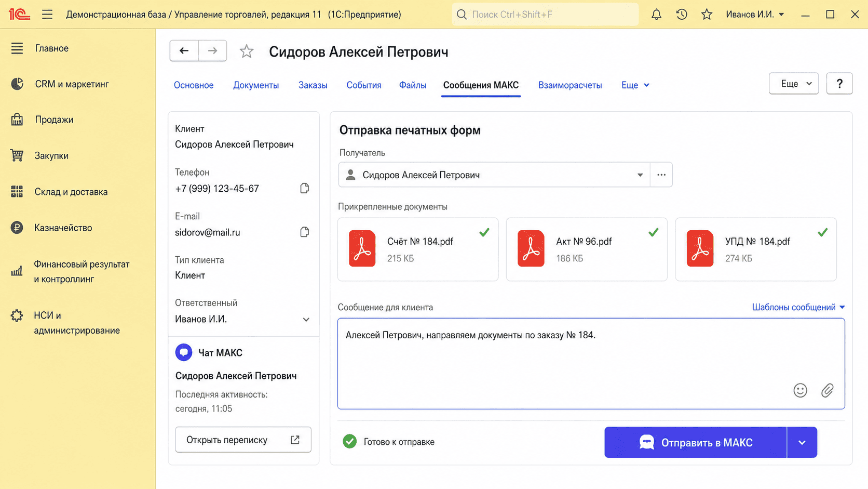Click recipient field Сидоров Алексей Петрович

pos(494,175)
